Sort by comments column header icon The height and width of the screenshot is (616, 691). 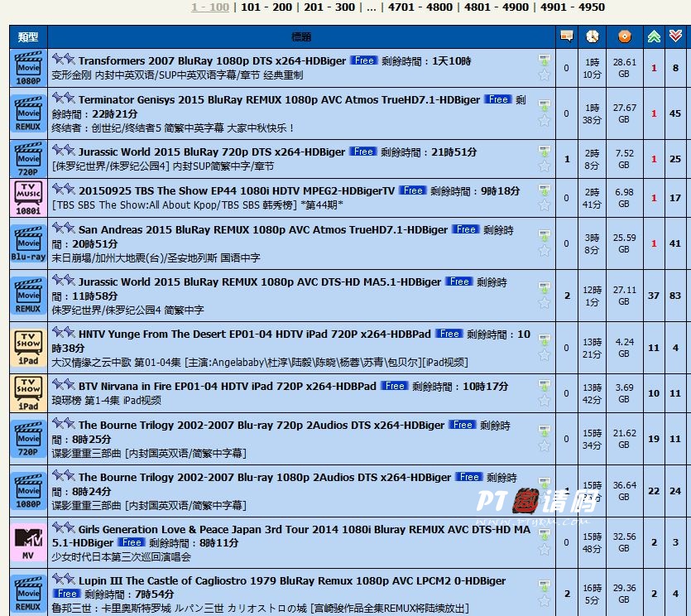click(x=566, y=36)
